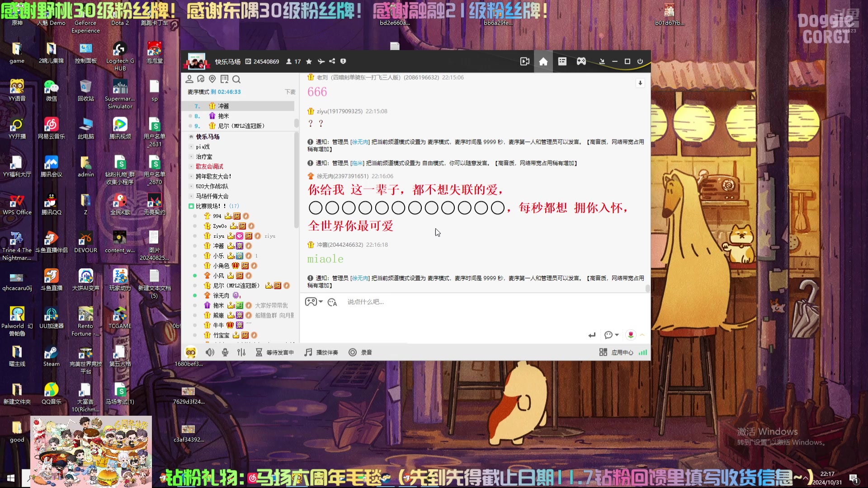868x488 pixels.
Task: Click the font style icon beside chat input
Action: coord(332,302)
